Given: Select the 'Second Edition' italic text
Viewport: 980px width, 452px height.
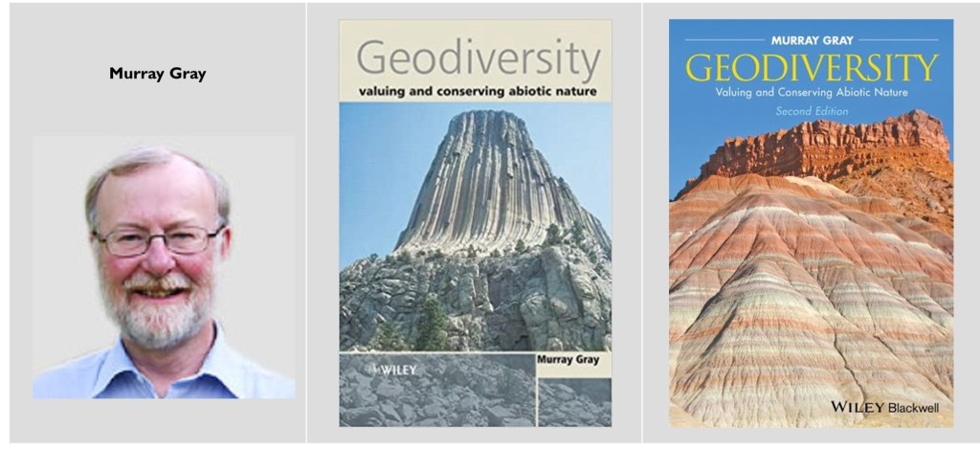Looking at the screenshot, I should point(812,111).
